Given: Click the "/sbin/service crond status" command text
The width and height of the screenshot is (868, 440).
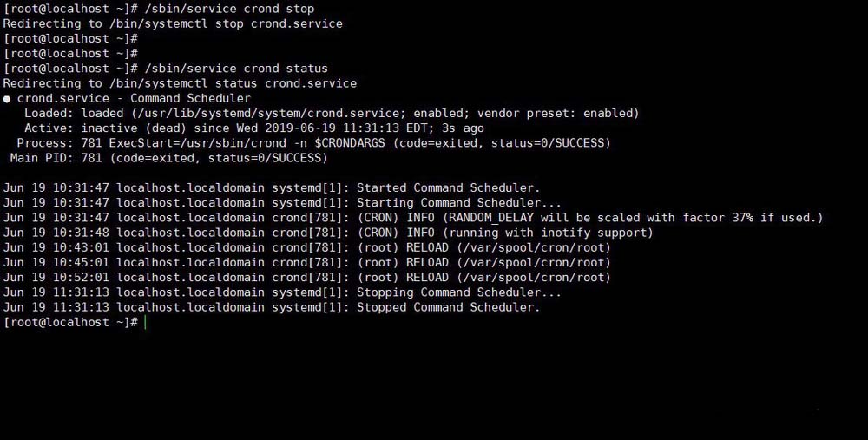Looking at the screenshot, I should click(236, 69).
